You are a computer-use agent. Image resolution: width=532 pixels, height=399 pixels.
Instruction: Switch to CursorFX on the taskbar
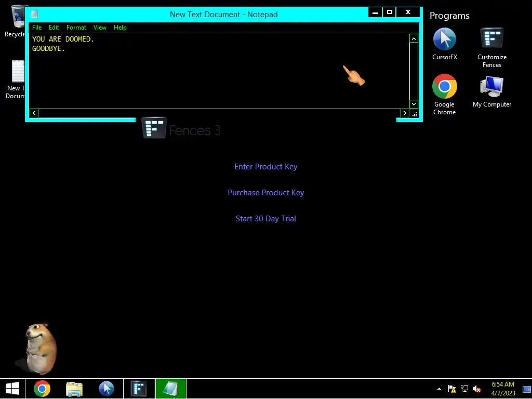106,389
